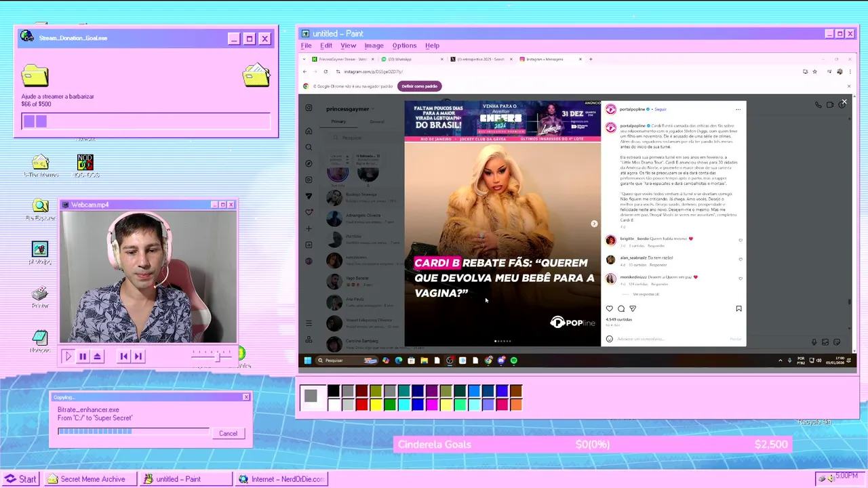Open Notepad desktop icon

pyautogui.click(x=40, y=341)
